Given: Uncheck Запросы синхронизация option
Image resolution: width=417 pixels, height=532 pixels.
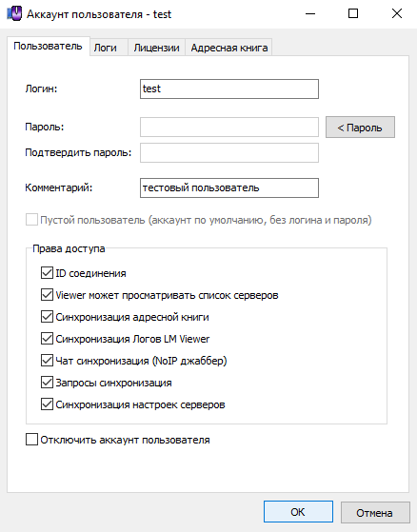Looking at the screenshot, I should pos(47,383).
